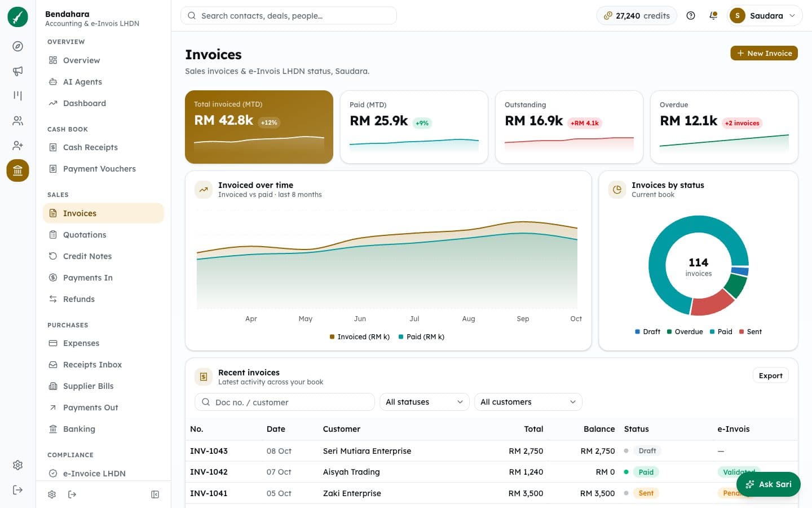Click the S avatar for Saudara

point(738,16)
